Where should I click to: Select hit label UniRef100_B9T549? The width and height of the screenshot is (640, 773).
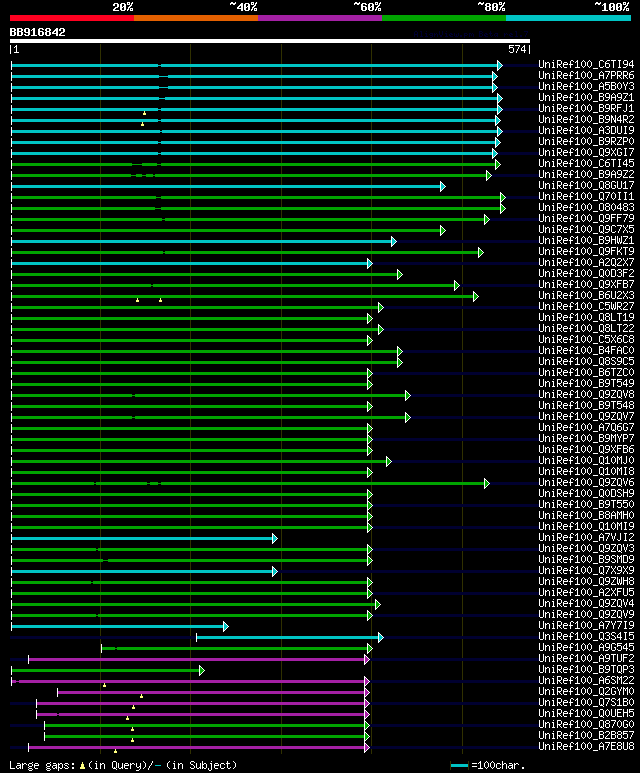[586, 384]
